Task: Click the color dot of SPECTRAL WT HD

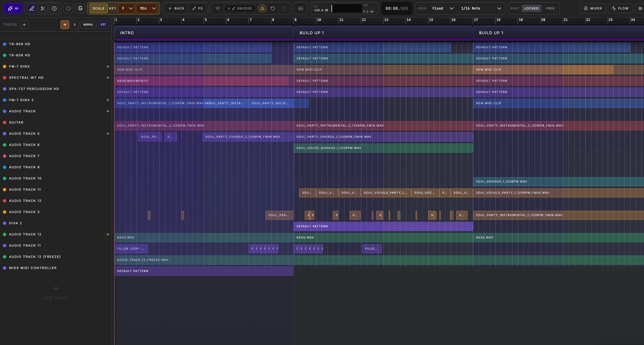Action: click(x=5, y=78)
